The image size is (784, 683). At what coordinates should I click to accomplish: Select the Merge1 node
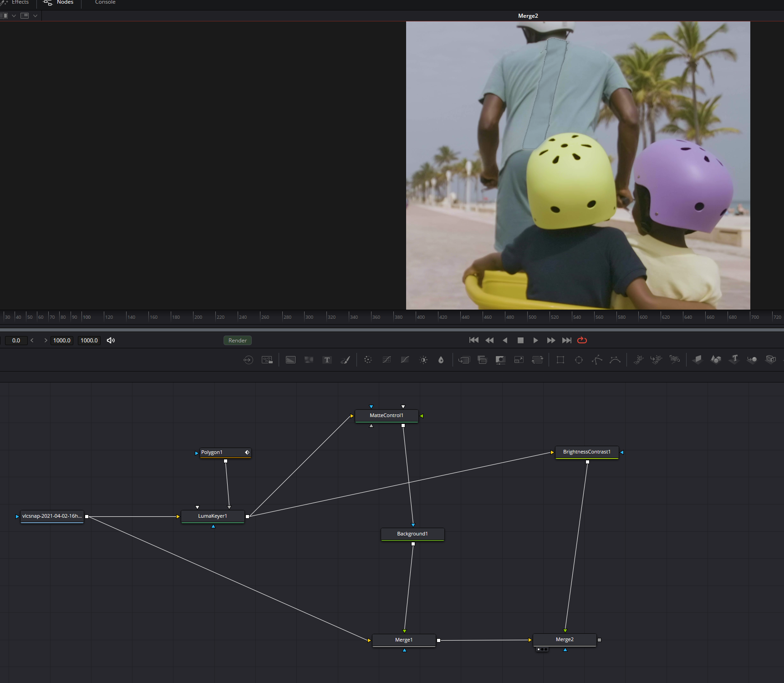(x=404, y=640)
